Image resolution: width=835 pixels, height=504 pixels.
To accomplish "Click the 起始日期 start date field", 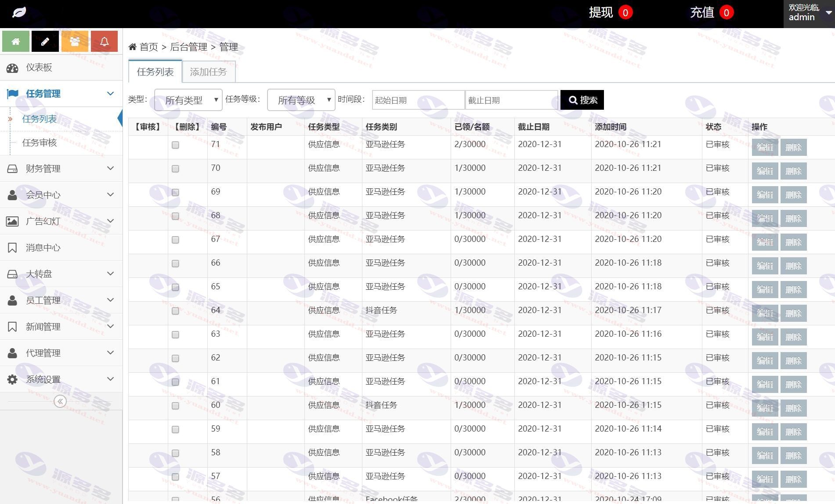I will 418,100.
